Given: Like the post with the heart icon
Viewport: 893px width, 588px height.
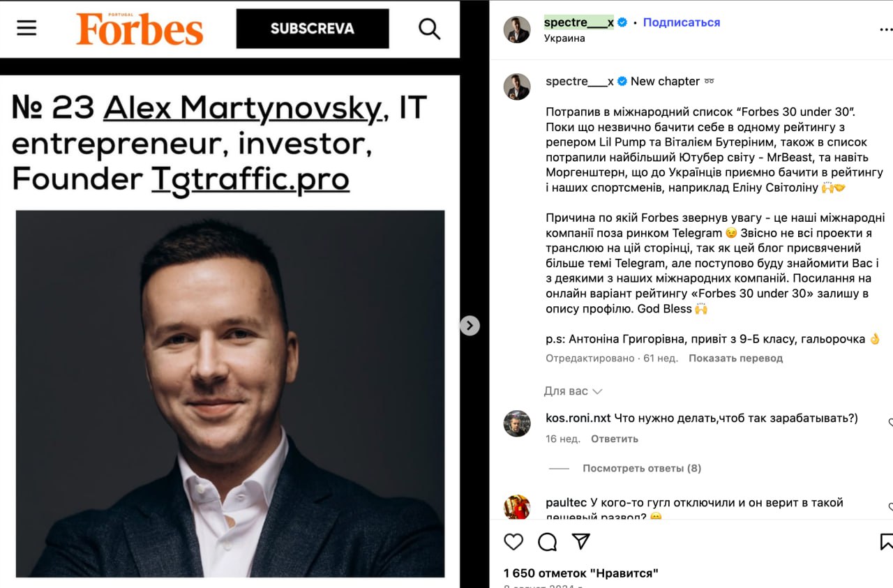Looking at the screenshot, I should (513, 542).
